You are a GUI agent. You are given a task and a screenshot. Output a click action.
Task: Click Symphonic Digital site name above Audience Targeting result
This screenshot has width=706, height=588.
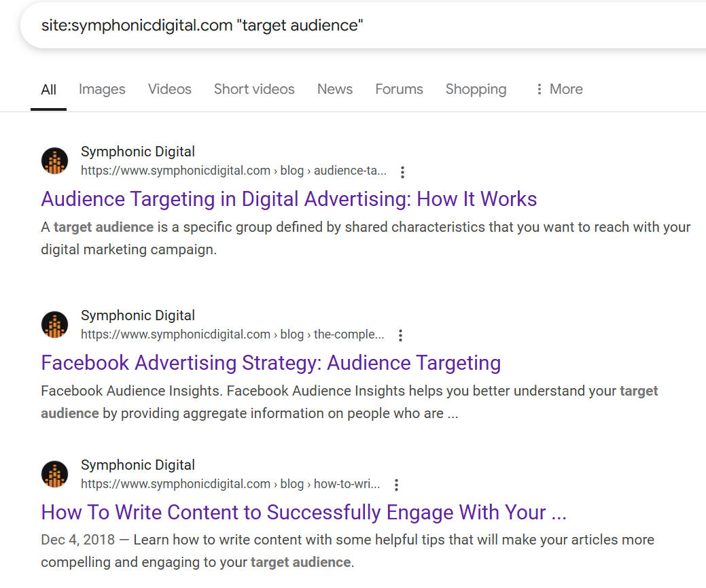coord(138,152)
